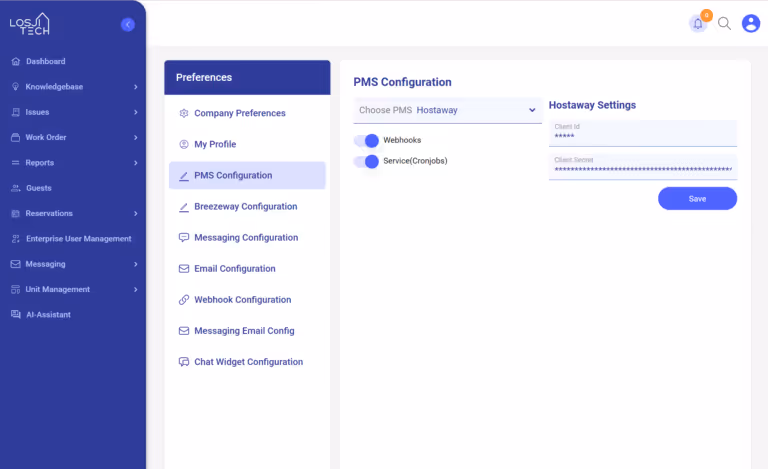Click the Client Secret input field
768x469 pixels.
[x=643, y=167]
